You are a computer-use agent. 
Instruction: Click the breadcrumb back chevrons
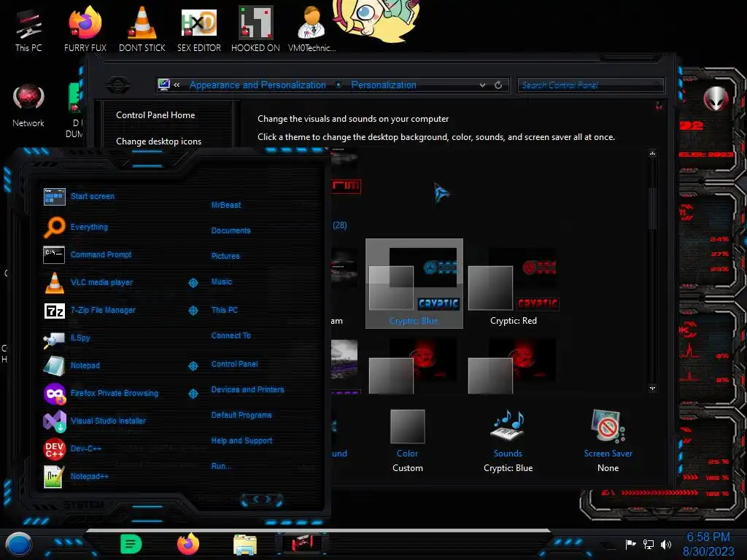click(x=177, y=85)
